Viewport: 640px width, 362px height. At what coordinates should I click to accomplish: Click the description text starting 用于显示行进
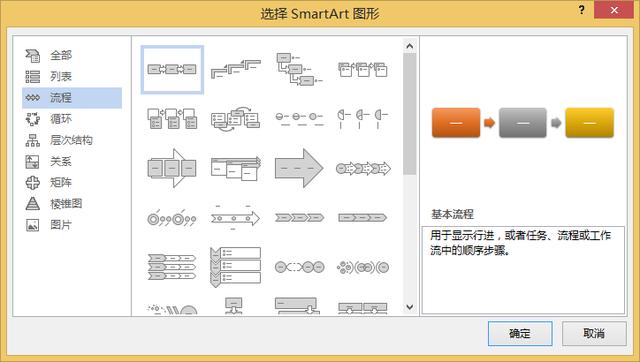(520, 243)
